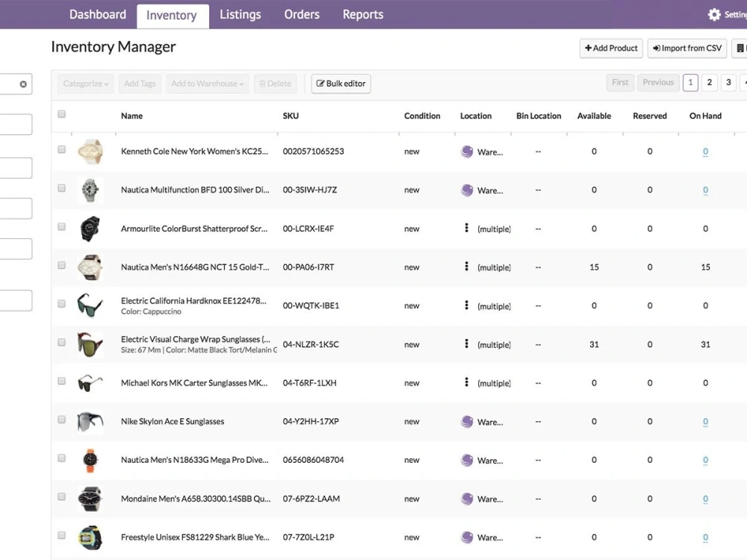Click the Bulk editor pencil button
The image size is (747, 560).
tap(341, 84)
